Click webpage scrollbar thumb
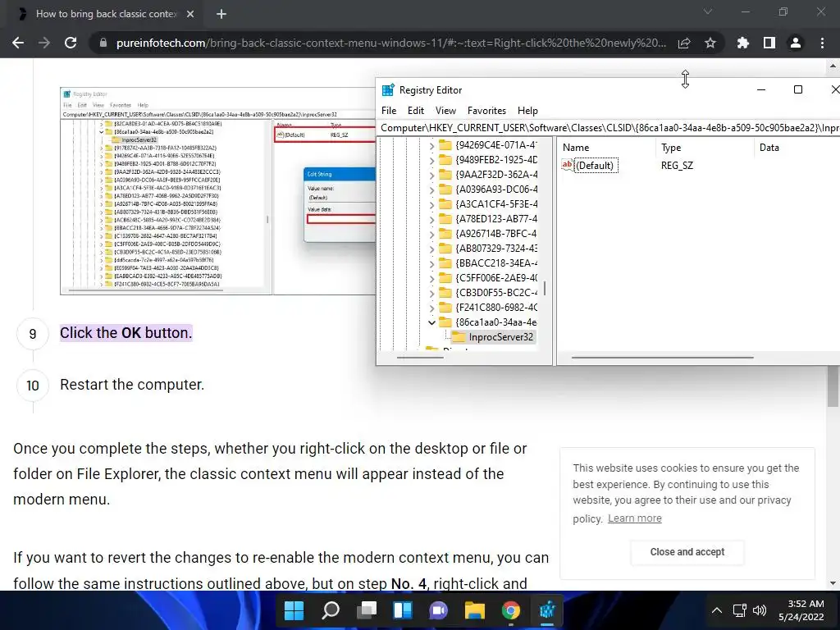This screenshot has width=840, height=630. (x=833, y=386)
